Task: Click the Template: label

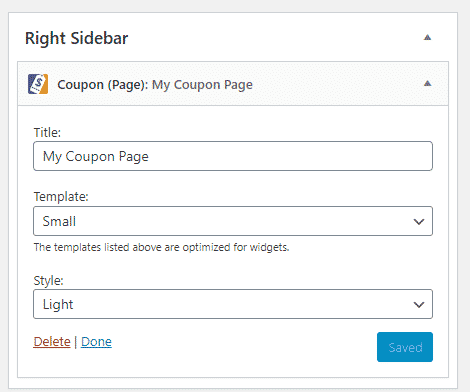Action: pyautogui.click(x=61, y=197)
